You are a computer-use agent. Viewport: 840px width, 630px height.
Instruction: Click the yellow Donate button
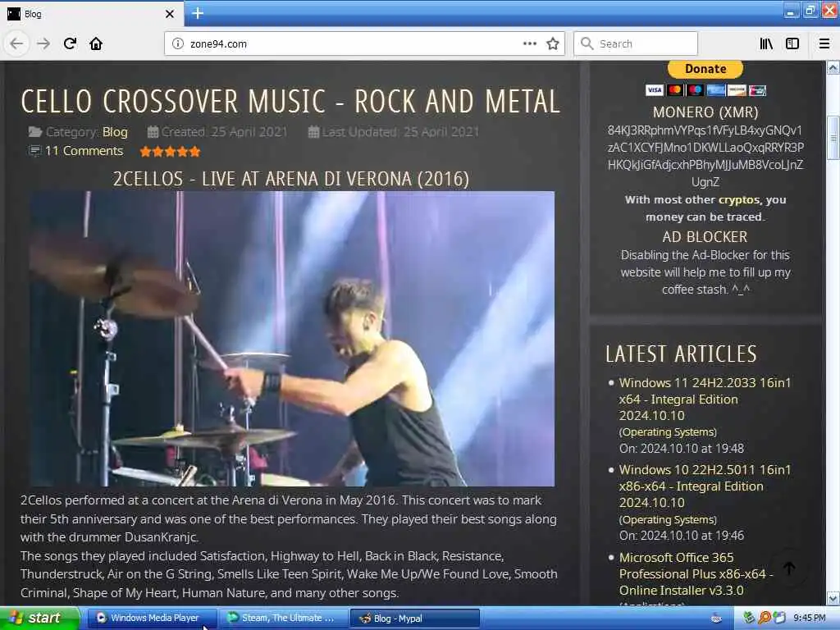(705, 69)
